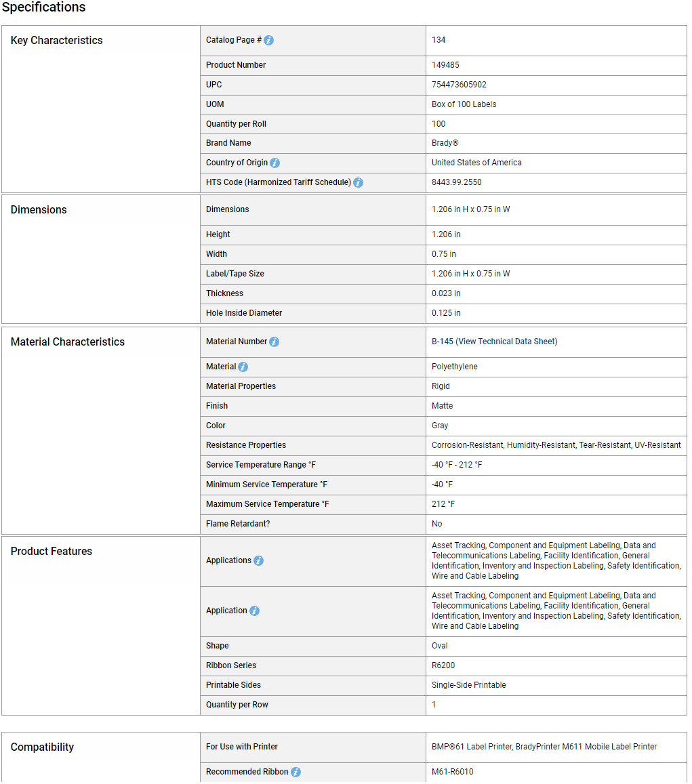Click info icon beside Country of Origin
This screenshot has height=784, width=692.
click(x=274, y=163)
